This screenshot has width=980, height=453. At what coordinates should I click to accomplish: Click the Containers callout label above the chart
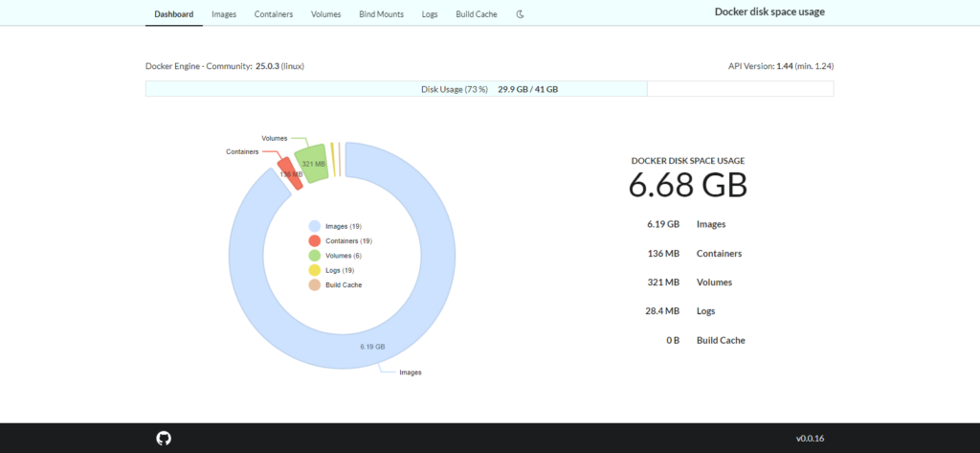coord(242,152)
